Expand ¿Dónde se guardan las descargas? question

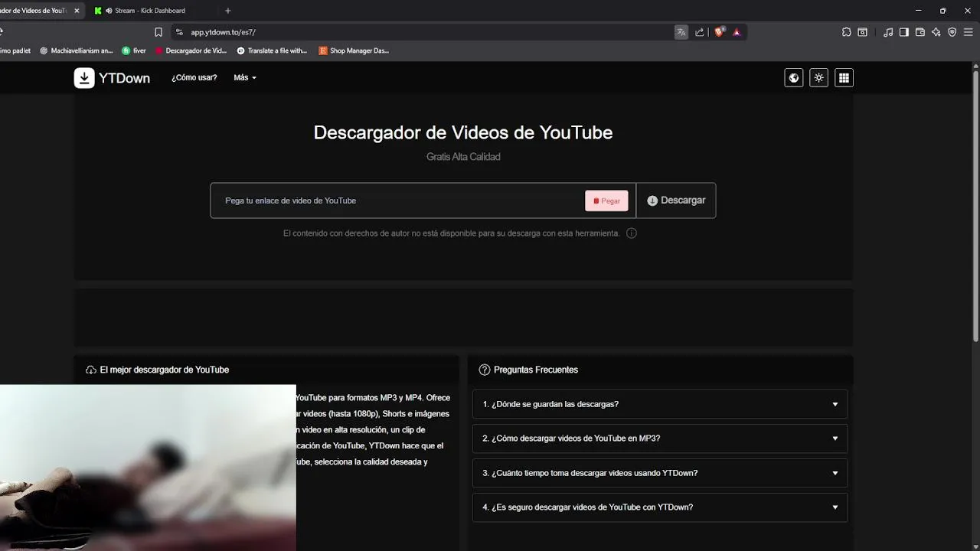pyautogui.click(x=660, y=404)
